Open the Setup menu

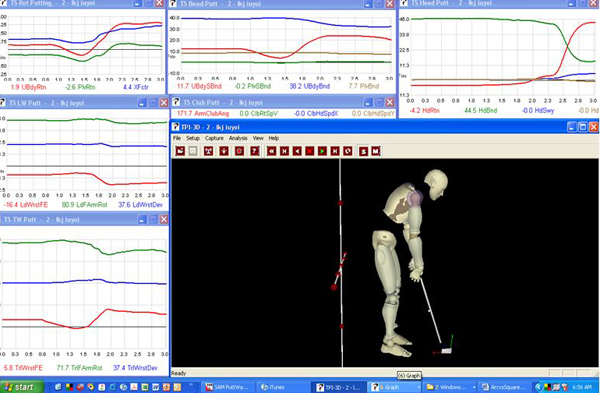(193, 138)
